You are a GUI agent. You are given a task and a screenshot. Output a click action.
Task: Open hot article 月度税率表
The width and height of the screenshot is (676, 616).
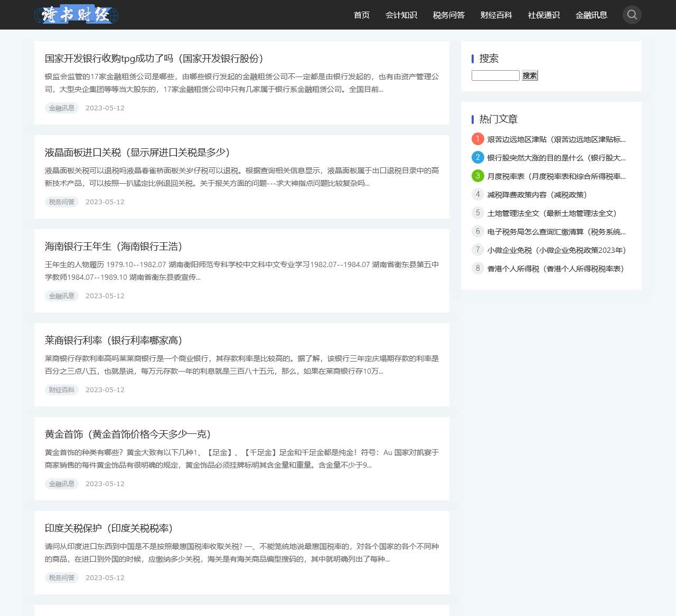pos(556,176)
